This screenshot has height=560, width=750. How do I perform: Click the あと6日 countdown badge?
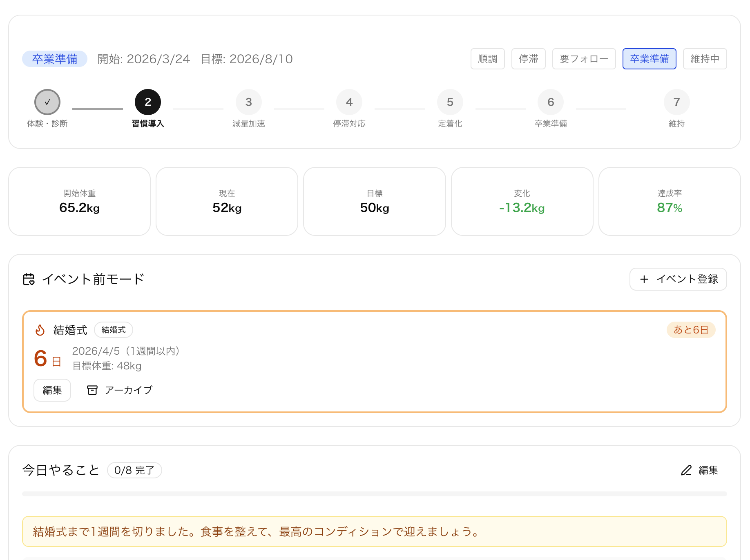tap(691, 330)
